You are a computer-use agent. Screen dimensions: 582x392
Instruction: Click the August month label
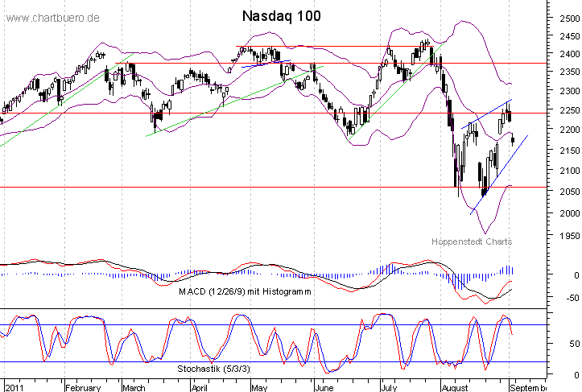tap(455, 388)
